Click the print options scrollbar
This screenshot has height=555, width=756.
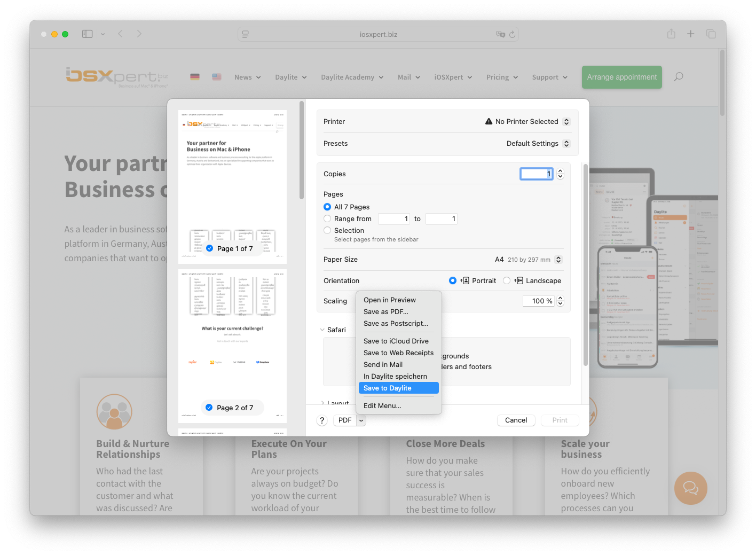click(x=585, y=265)
